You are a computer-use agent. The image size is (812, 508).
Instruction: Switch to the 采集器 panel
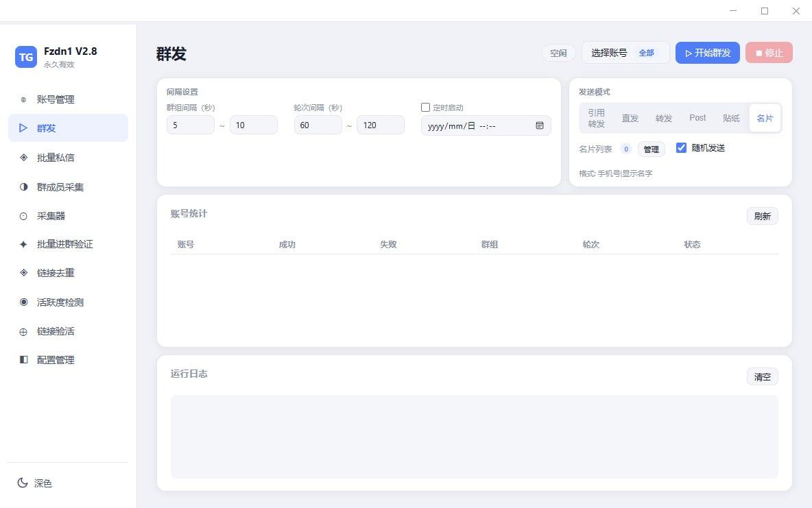point(53,215)
